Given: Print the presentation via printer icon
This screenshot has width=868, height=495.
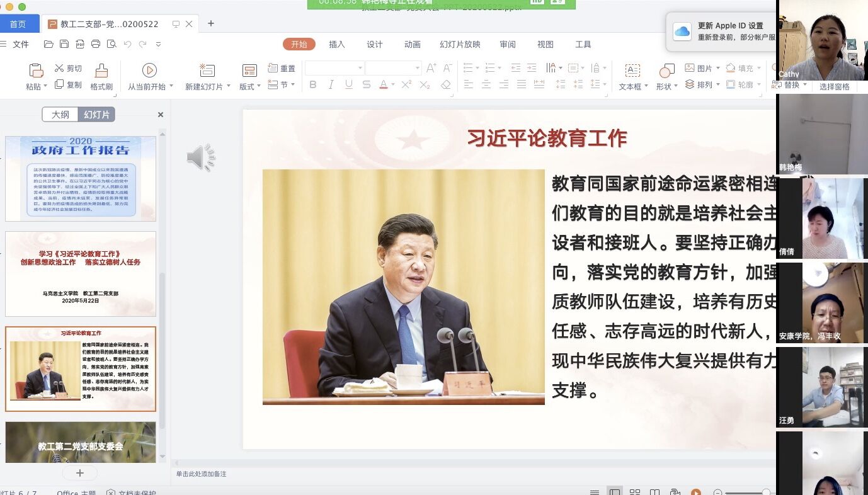Looking at the screenshot, I should pyautogui.click(x=96, y=44).
